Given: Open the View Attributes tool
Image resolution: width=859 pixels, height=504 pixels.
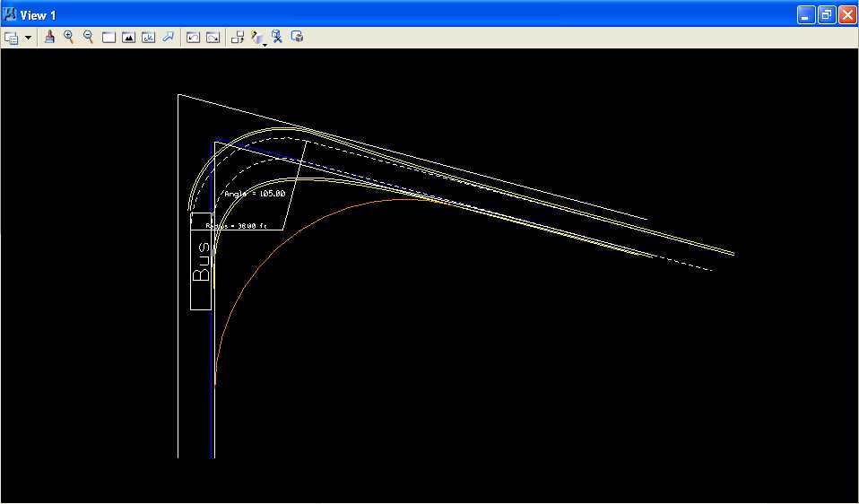Looking at the screenshot, I should [x=12, y=38].
